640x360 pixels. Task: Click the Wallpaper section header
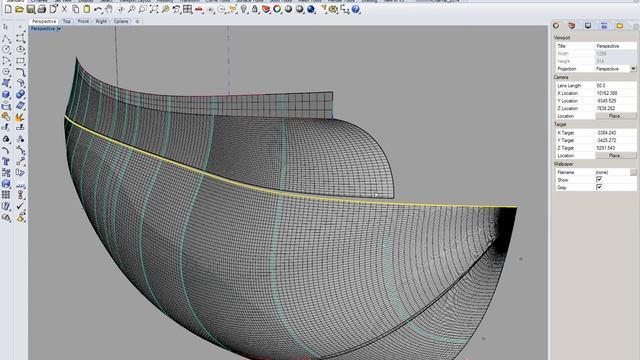tap(563, 164)
